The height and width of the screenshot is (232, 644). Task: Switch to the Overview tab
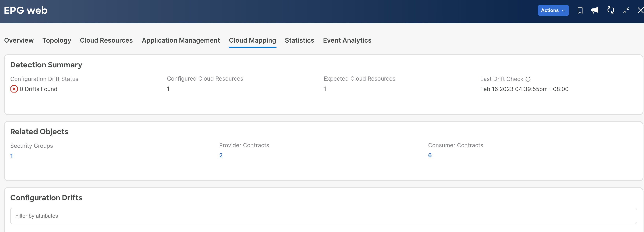19,40
